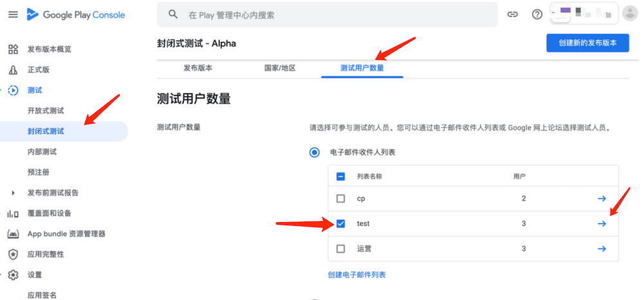Open details arrow for cp list
The width and height of the screenshot is (644, 300).
(601, 198)
